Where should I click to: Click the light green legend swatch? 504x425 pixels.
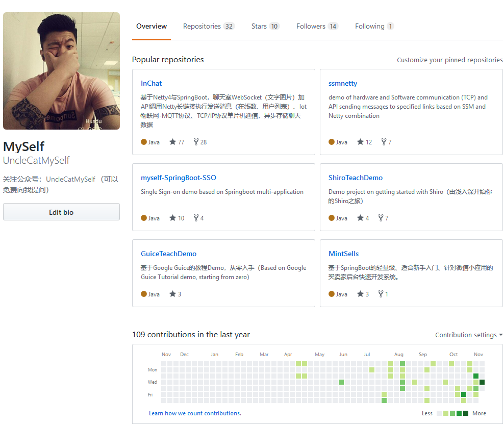pos(446,413)
